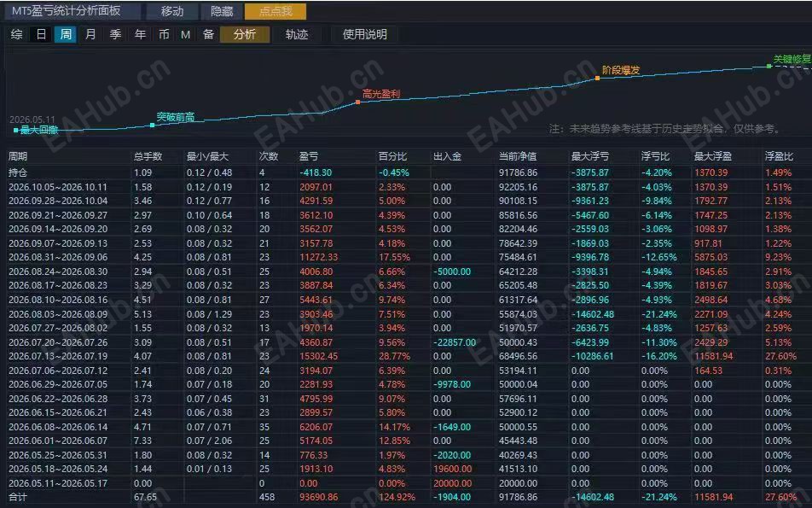Switch to the 日 tab
Image resolution: width=812 pixels, height=508 pixels.
pos(41,34)
